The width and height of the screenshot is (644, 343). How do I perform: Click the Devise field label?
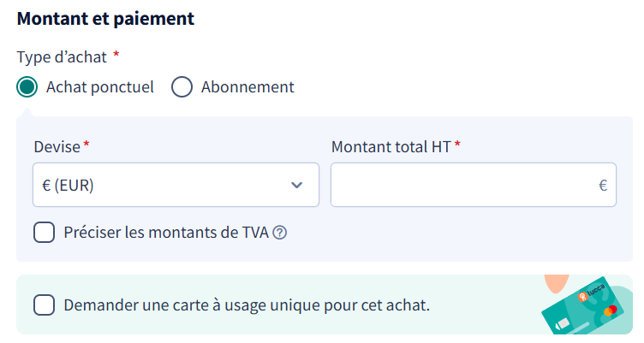(x=57, y=147)
